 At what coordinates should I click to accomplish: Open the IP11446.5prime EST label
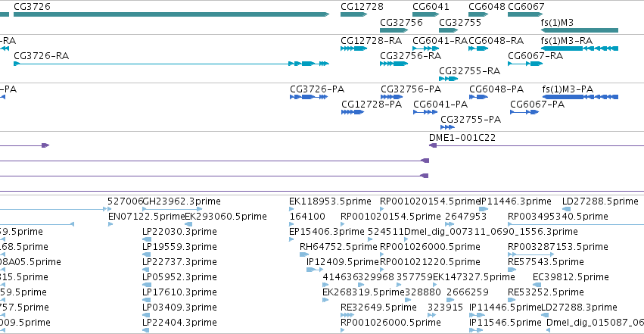(x=506, y=307)
